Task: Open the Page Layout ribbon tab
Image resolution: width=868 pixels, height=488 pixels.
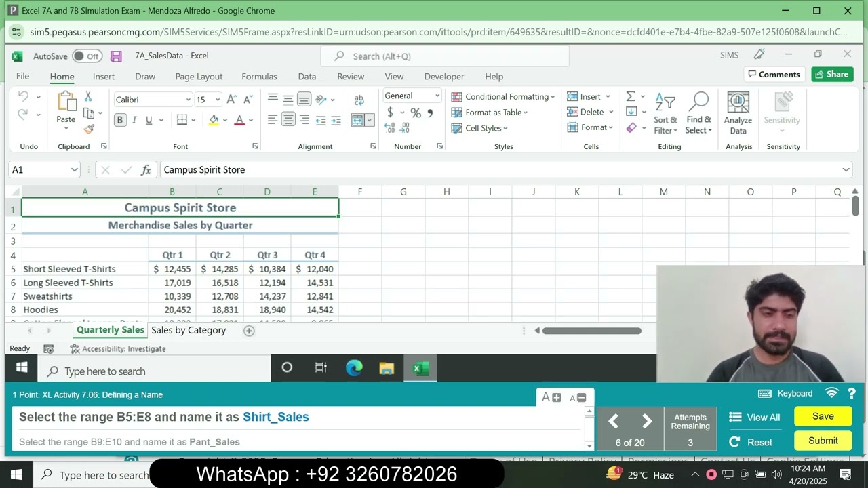Action: pyautogui.click(x=199, y=77)
